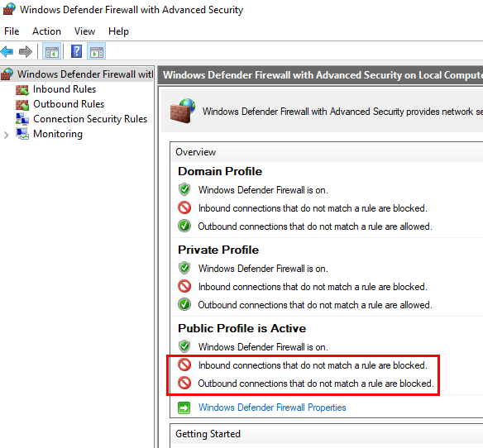Click the Connection Security Rules computers icon

(x=22, y=119)
